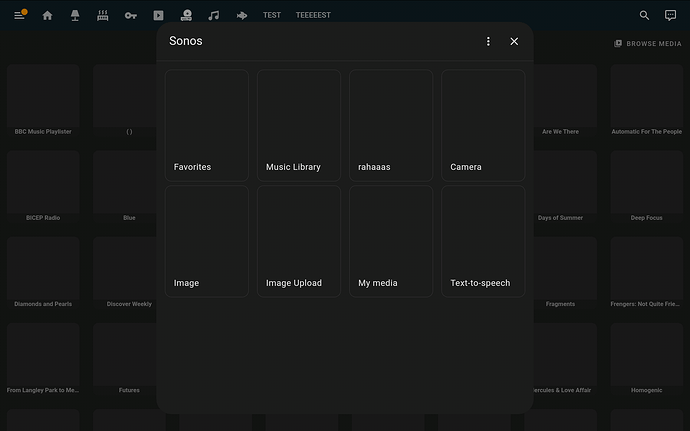Select the Days of Summer card
Viewport: 690px width, 431px height.
pos(565,187)
